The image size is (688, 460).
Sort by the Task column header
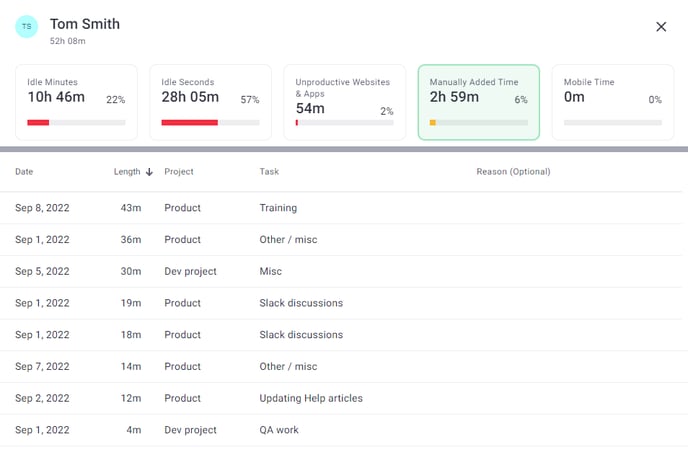[269, 172]
